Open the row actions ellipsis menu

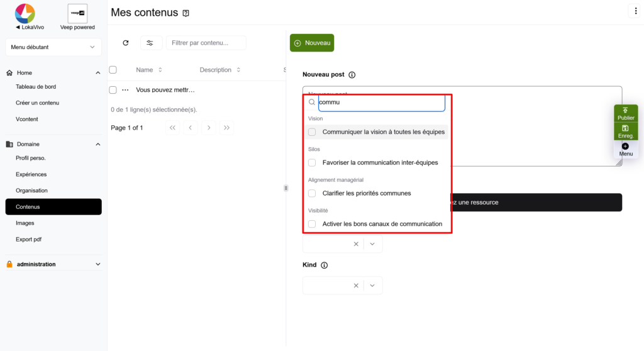125,90
